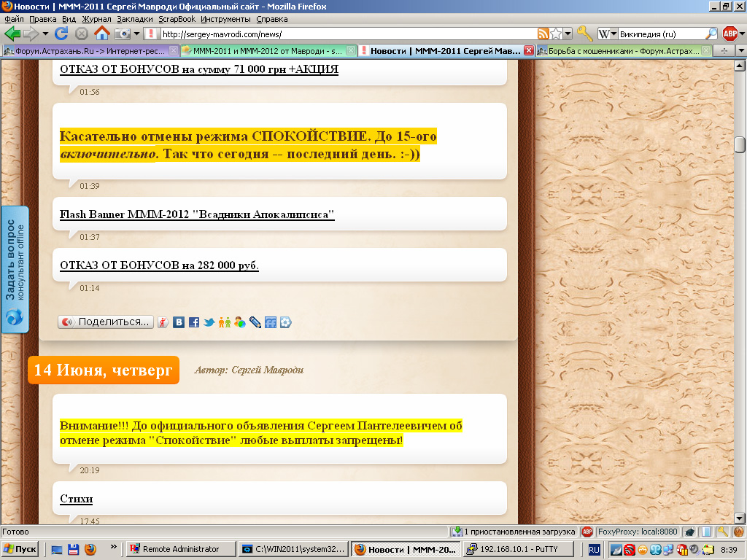Open the Закладки menu

tap(135, 19)
